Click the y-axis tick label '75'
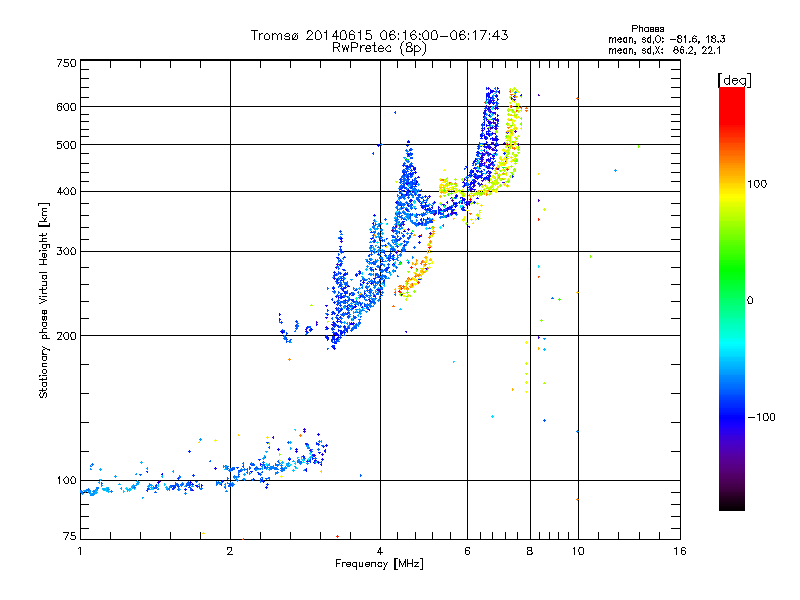 69,536
